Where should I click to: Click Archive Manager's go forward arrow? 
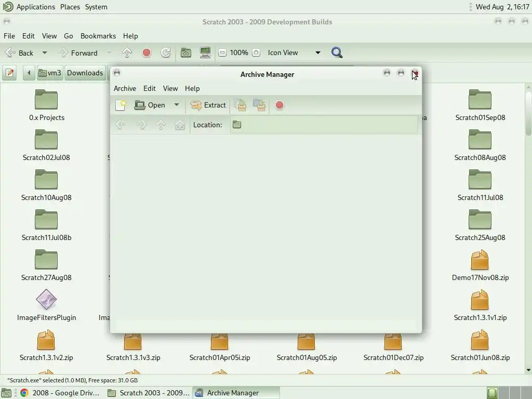(141, 125)
